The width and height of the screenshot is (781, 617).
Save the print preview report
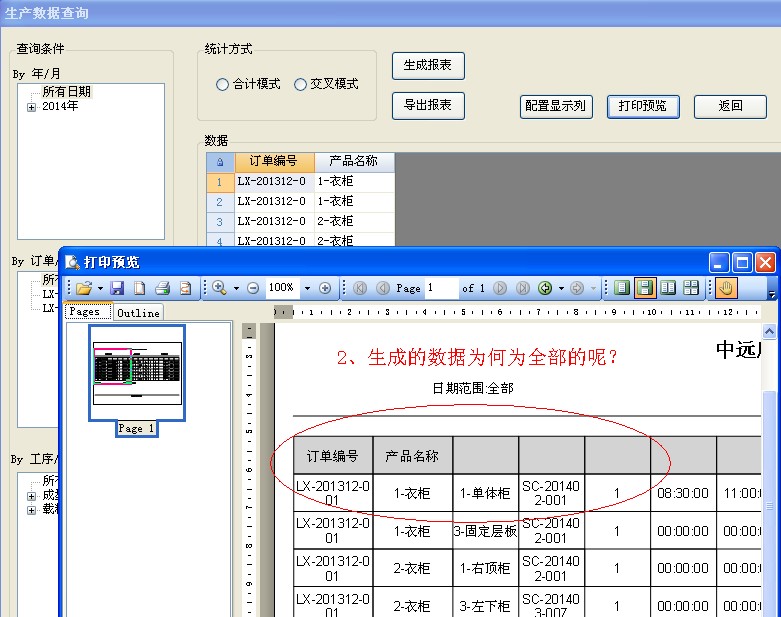pyautogui.click(x=117, y=288)
